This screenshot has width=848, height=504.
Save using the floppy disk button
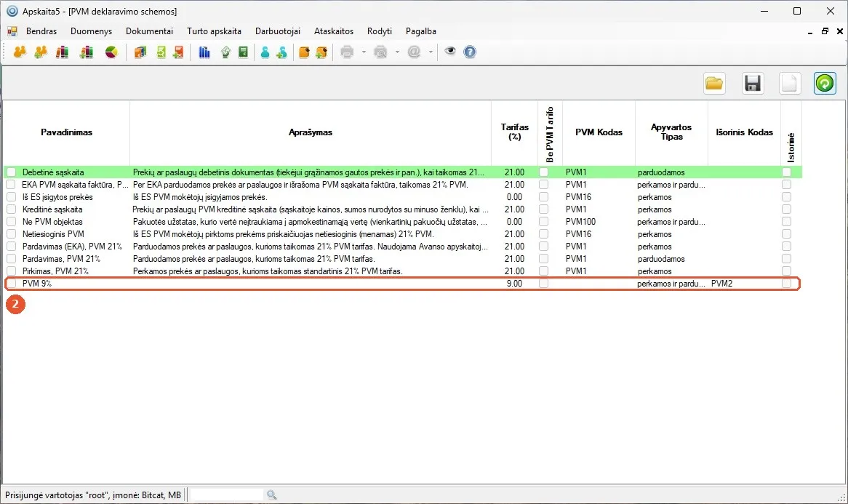click(x=753, y=84)
